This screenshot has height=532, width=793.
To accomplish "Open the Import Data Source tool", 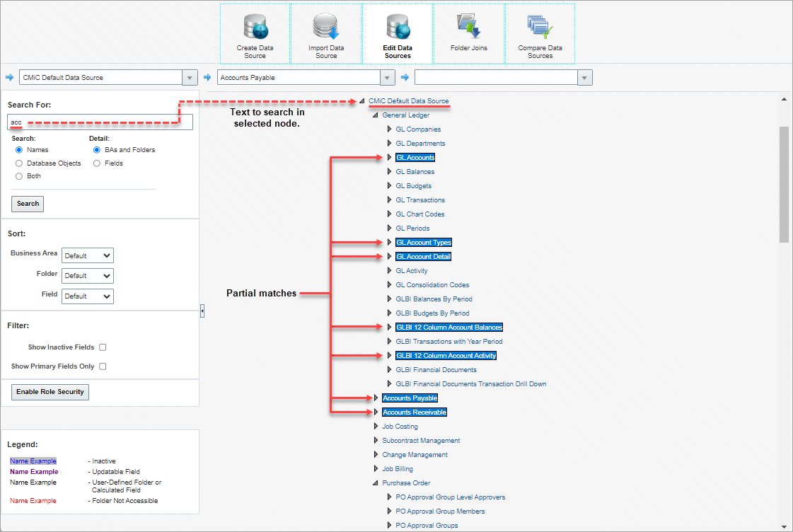I will tap(326, 34).
